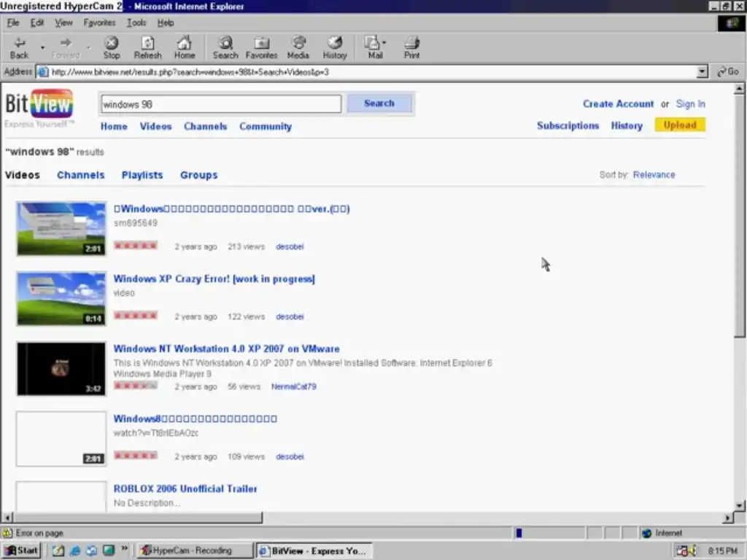This screenshot has height=560, width=747.
Task: Expand the Address bar dropdown arrow
Action: 703,72
